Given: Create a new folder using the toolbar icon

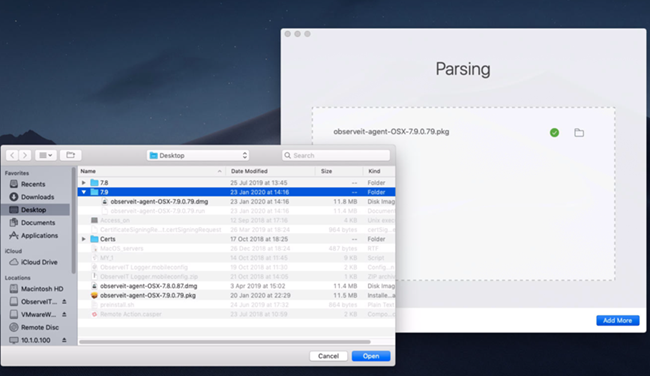Looking at the screenshot, I should point(70,155).
